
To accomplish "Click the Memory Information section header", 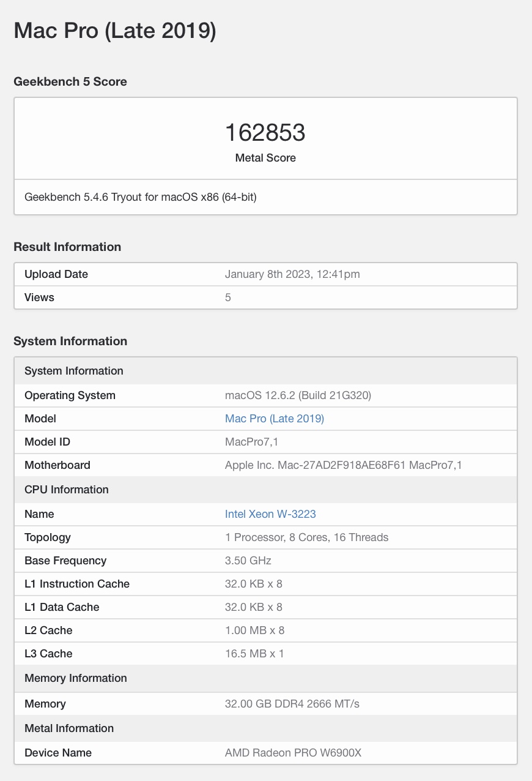I will 76,678.
